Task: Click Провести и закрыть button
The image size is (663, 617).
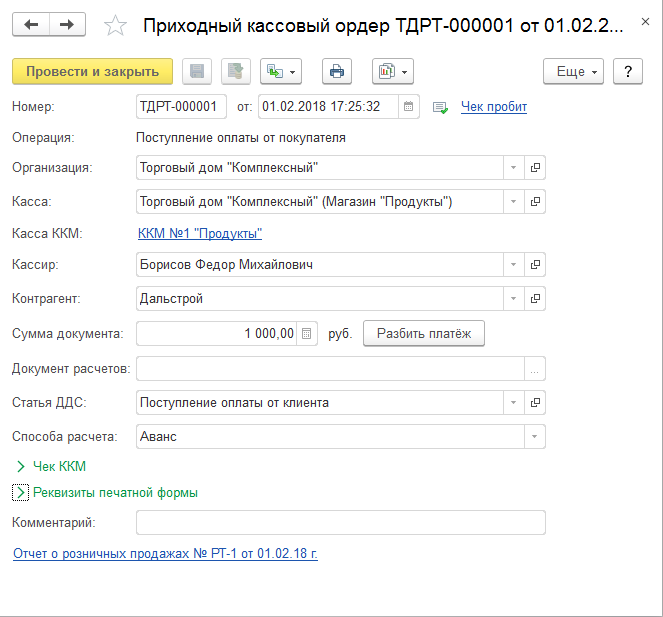Action: click(92, 72)
